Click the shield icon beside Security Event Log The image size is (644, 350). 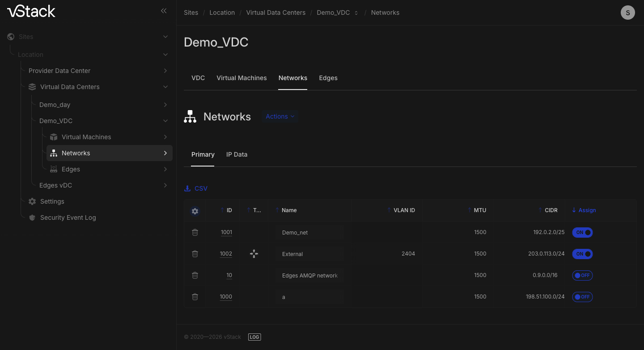32,218
